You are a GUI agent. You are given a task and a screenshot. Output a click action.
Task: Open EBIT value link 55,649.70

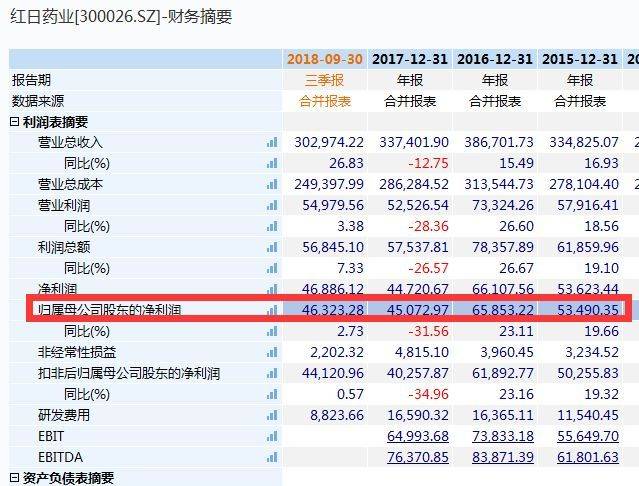pos(588,436)
